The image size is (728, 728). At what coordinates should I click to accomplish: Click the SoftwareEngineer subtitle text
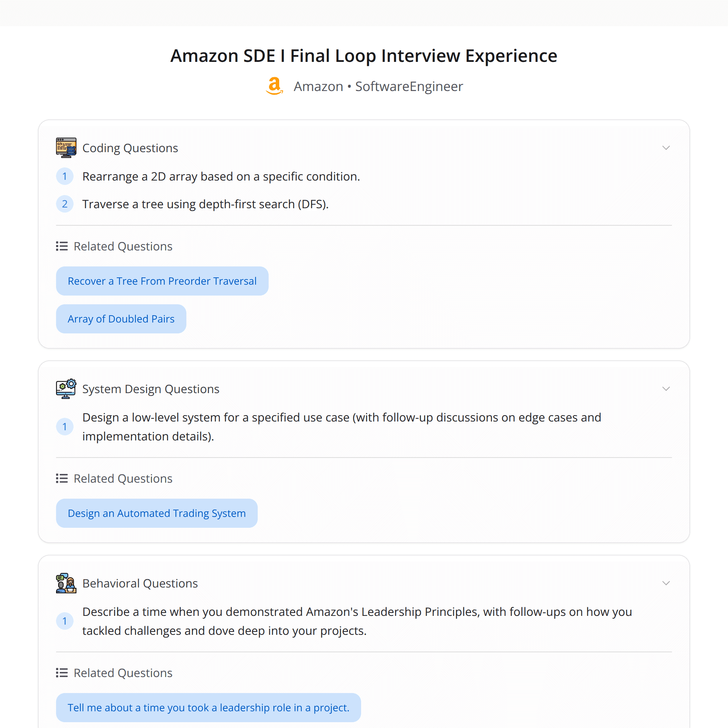pos(408,86)
